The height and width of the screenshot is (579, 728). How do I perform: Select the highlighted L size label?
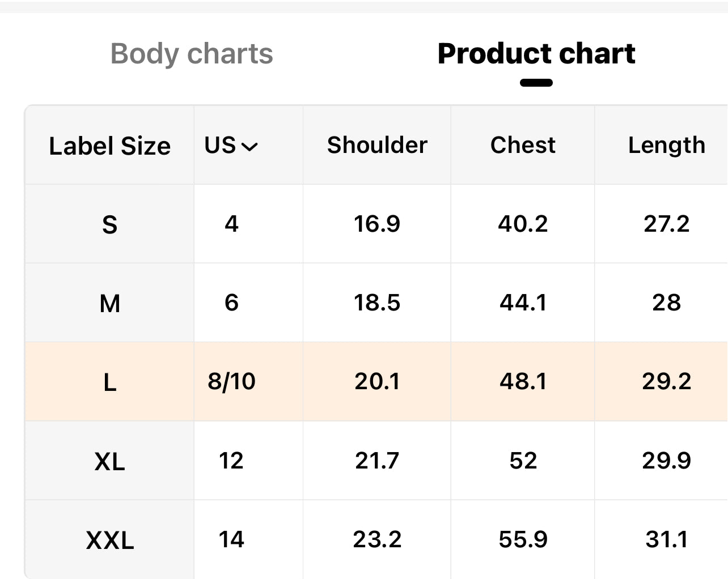tap(109, 382)
